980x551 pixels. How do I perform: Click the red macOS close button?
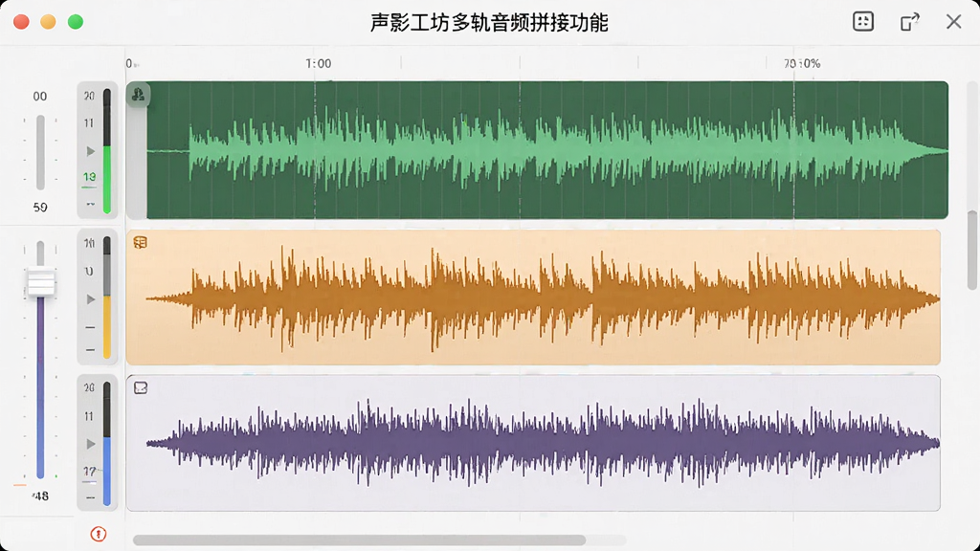coord(21,22)
